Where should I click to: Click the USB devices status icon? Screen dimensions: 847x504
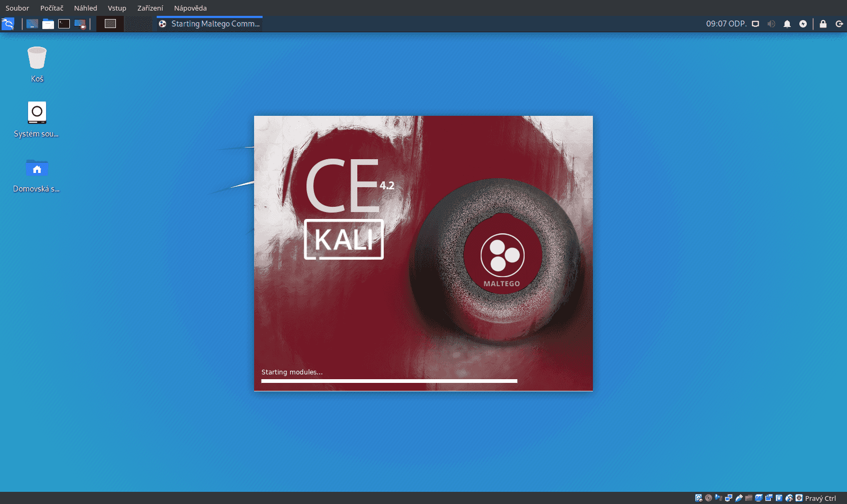tap(738, 498)
